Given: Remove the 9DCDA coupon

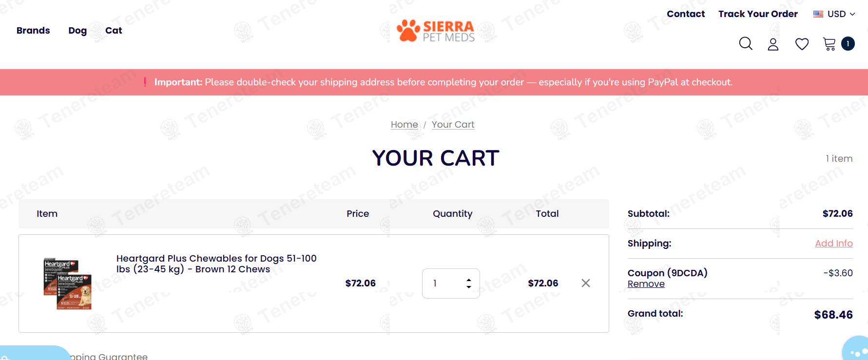Looking at the screenshot, I should [646, 284].
